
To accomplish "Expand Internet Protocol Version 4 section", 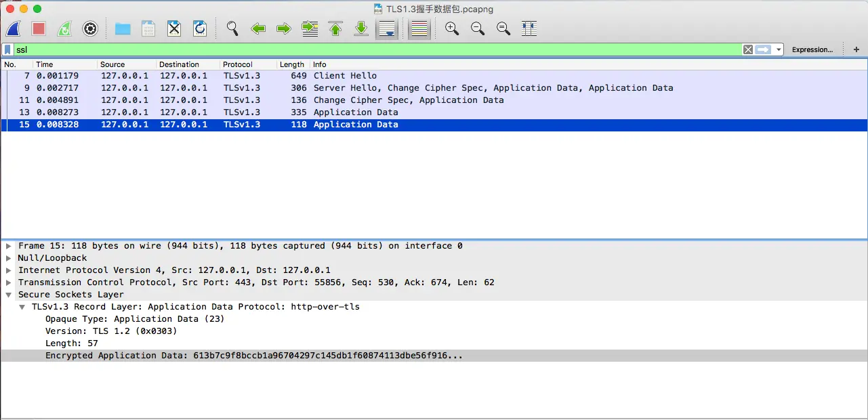I will pos(9,270).
